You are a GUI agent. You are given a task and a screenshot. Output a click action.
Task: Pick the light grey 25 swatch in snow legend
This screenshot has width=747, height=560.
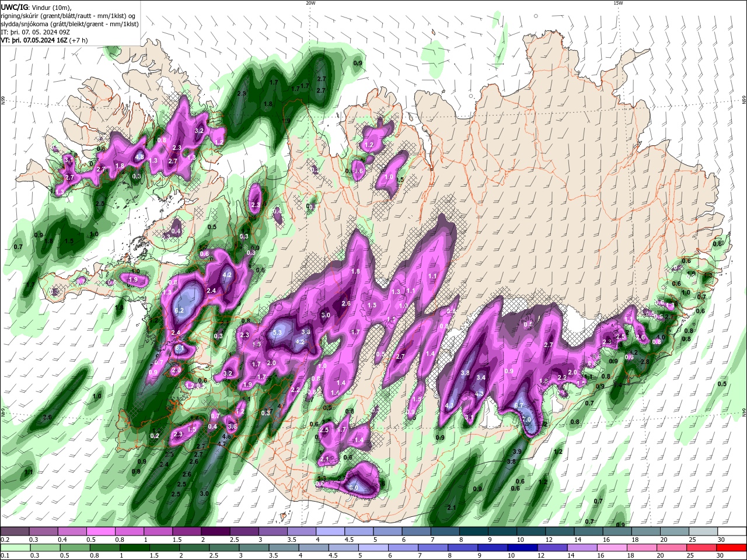pyautogui.click(x=703, y=531)
